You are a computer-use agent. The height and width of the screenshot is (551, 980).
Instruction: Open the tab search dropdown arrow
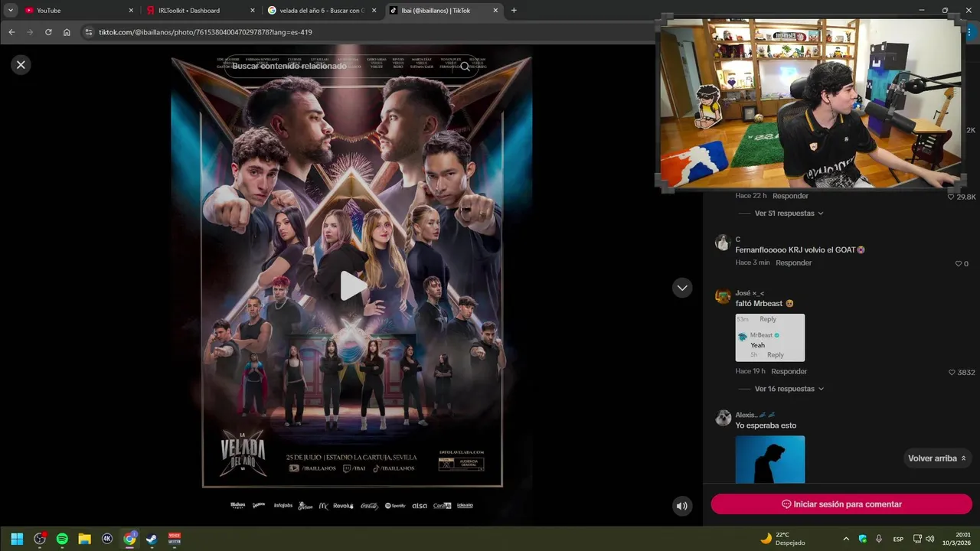click(x=11, y=11)
